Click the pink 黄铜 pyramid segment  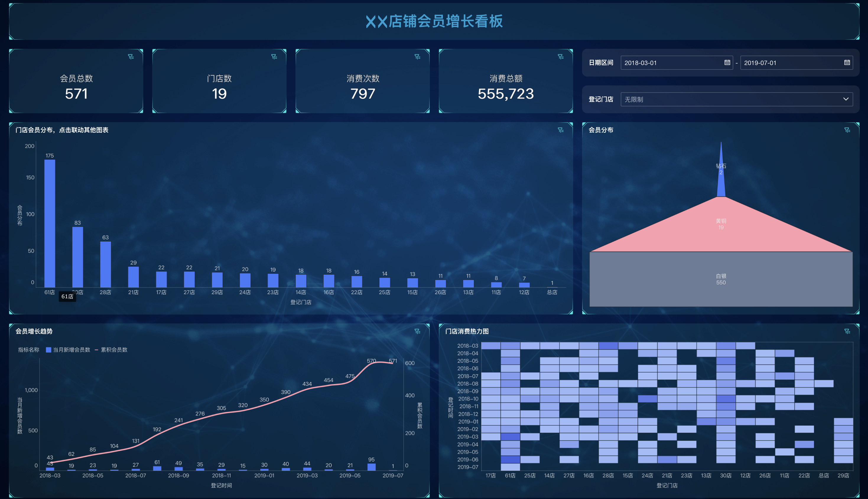pos(721,233)
